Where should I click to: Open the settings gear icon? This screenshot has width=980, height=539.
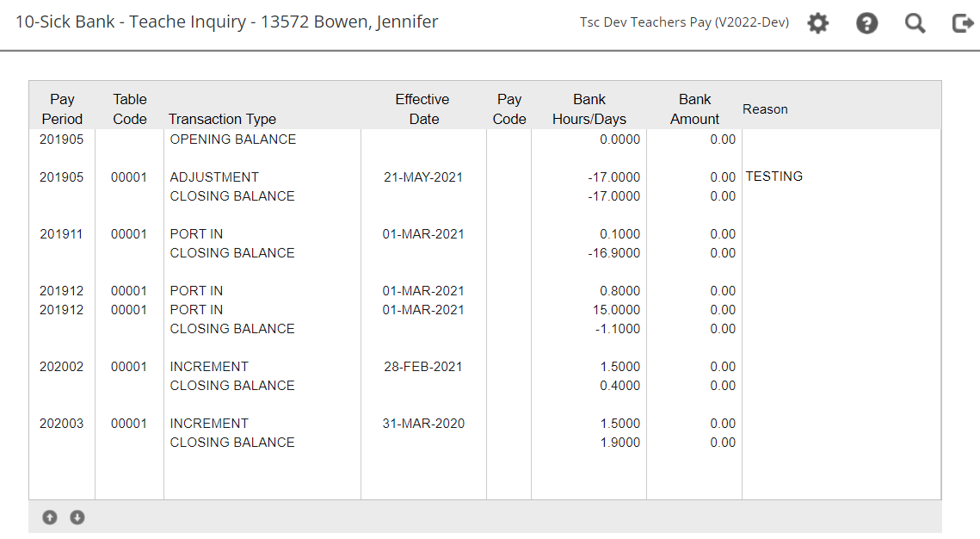pos(817,23)
